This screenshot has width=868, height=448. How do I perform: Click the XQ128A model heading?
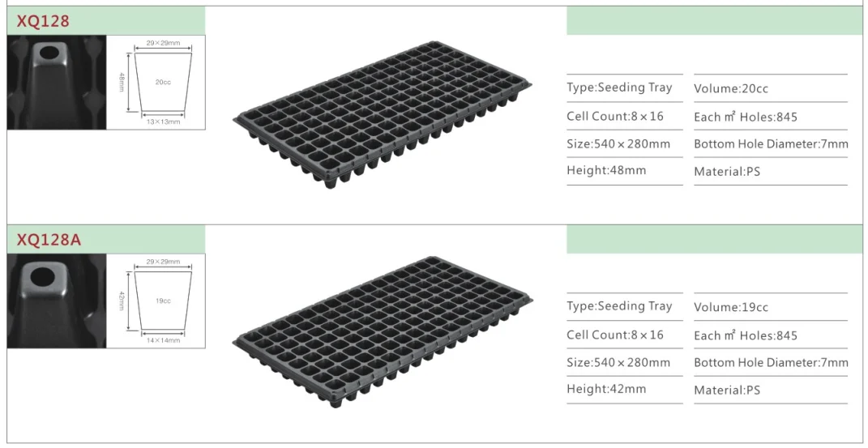coord(49,240)
